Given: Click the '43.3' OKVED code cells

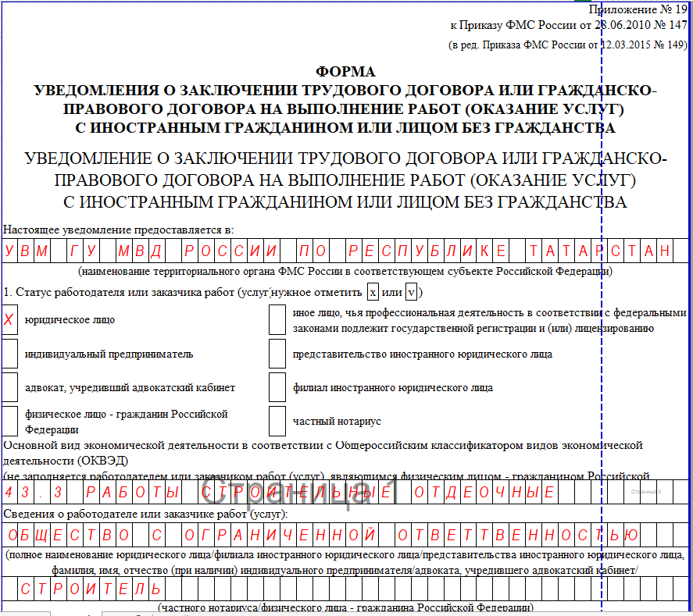Looking at the screenshot, I should pos(34,492).
